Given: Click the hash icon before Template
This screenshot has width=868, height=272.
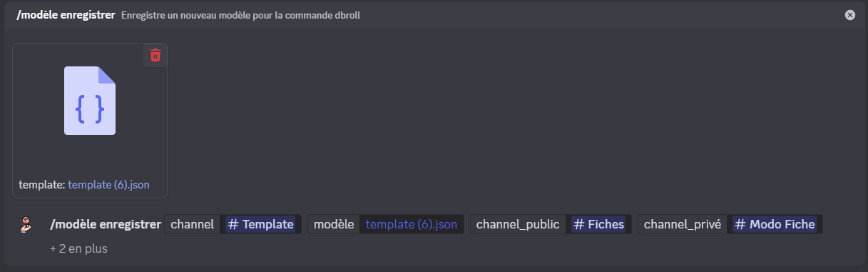Looking at the screenshot, I should [233, 224].
